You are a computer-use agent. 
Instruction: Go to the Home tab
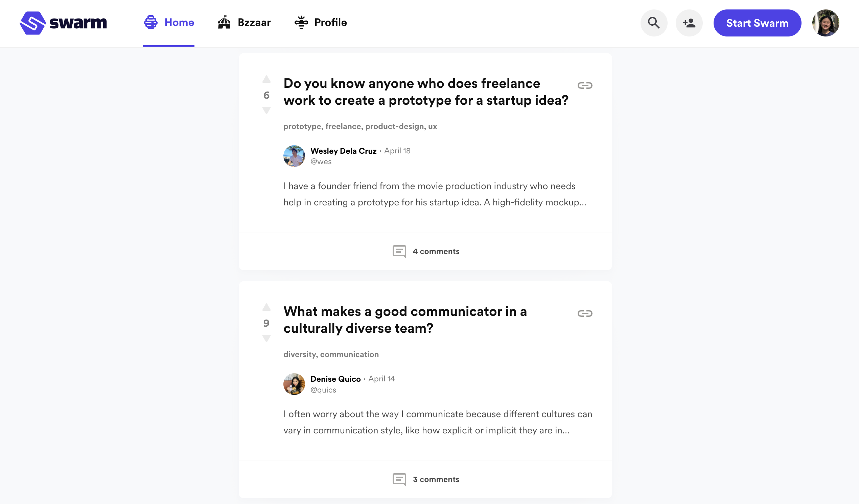(169, 23)
